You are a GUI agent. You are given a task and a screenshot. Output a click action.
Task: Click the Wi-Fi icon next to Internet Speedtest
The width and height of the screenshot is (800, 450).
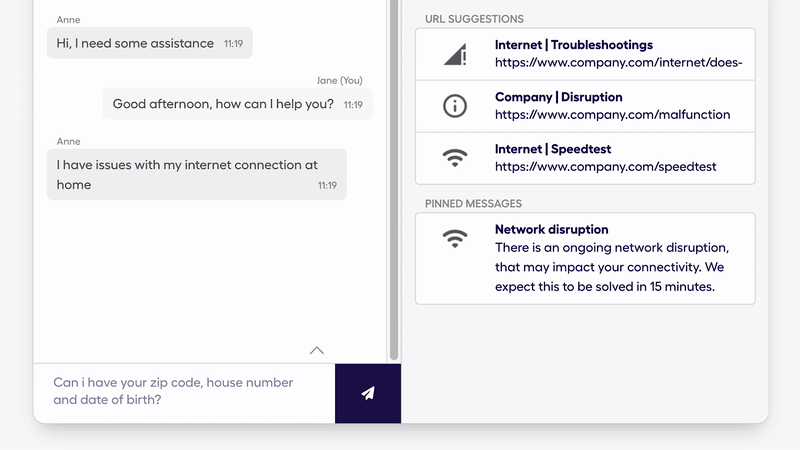[455, 158]
